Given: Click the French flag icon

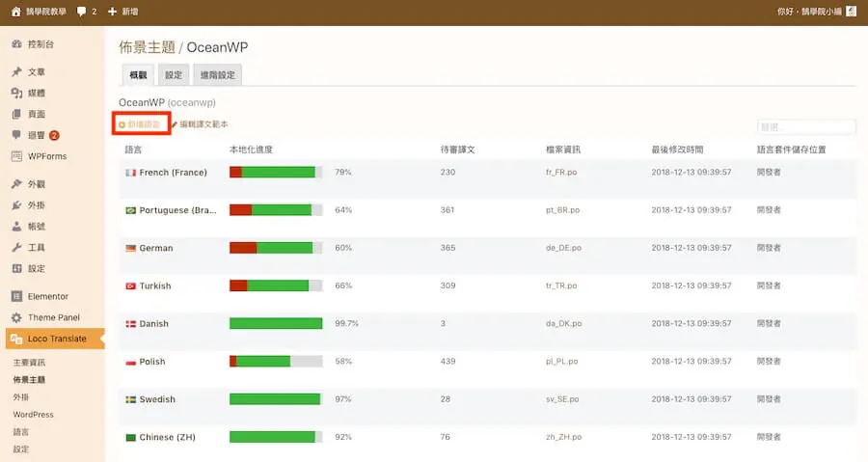Looking at the screenshot, I should [130, 173].
